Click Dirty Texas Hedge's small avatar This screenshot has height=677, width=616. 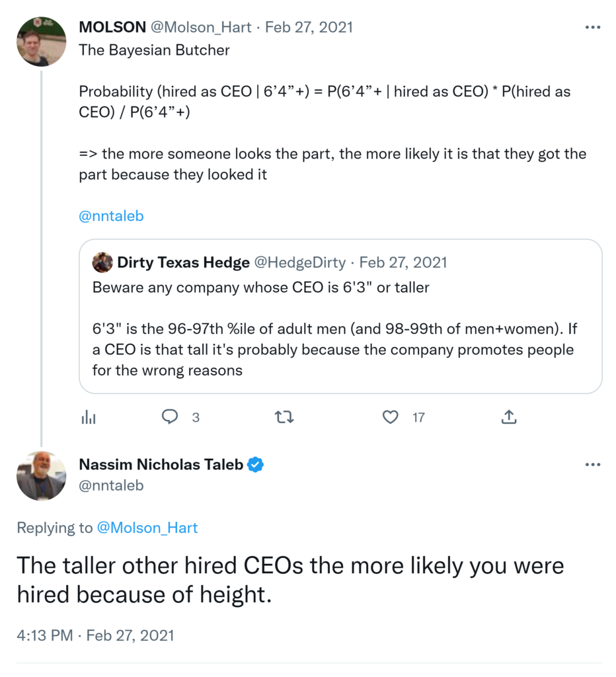[x=102, y=262]
